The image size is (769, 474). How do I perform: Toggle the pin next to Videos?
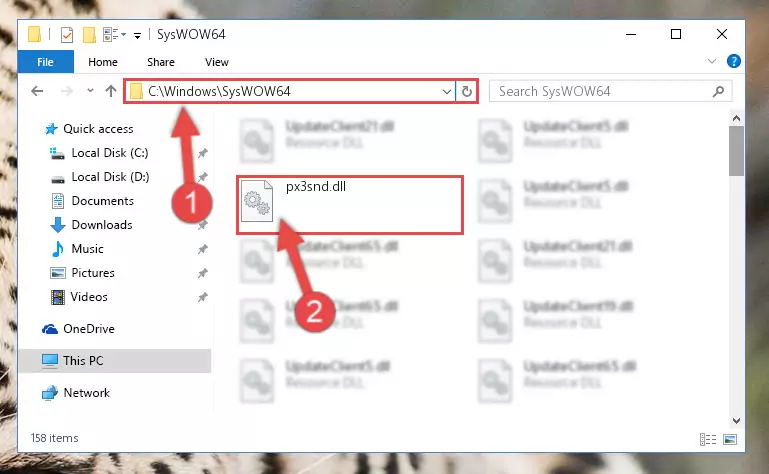coord(203,297)
